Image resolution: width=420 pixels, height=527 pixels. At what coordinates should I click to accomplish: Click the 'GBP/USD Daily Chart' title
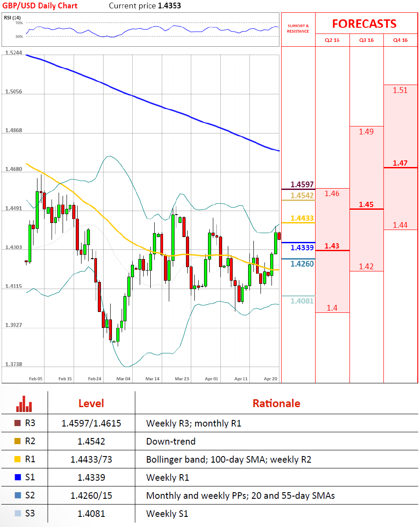(x=40, y=6)
